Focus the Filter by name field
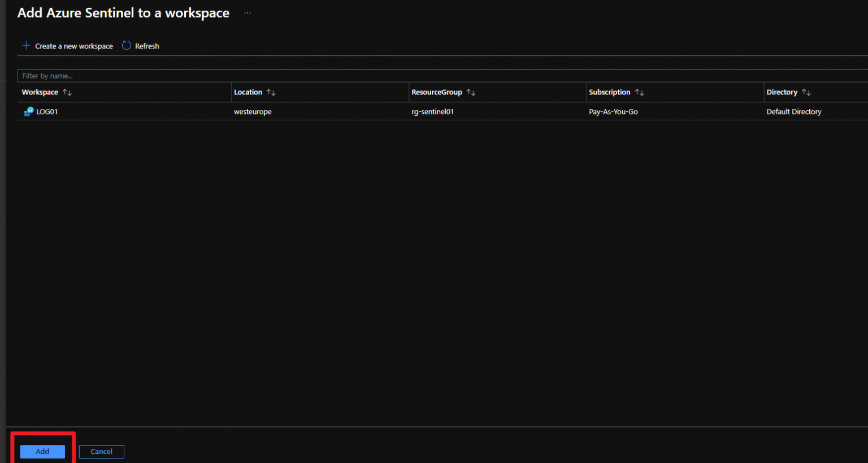The image size is (868, 463). click(442, 76)
